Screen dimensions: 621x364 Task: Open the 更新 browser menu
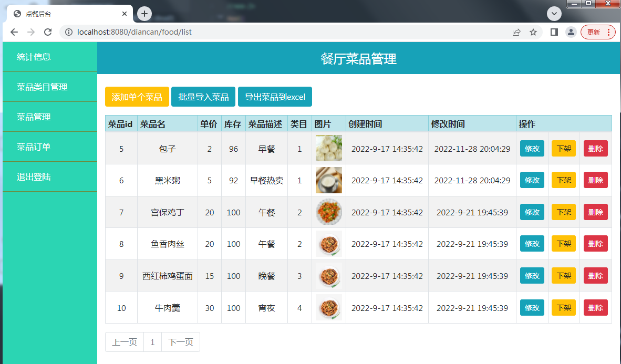598,32
